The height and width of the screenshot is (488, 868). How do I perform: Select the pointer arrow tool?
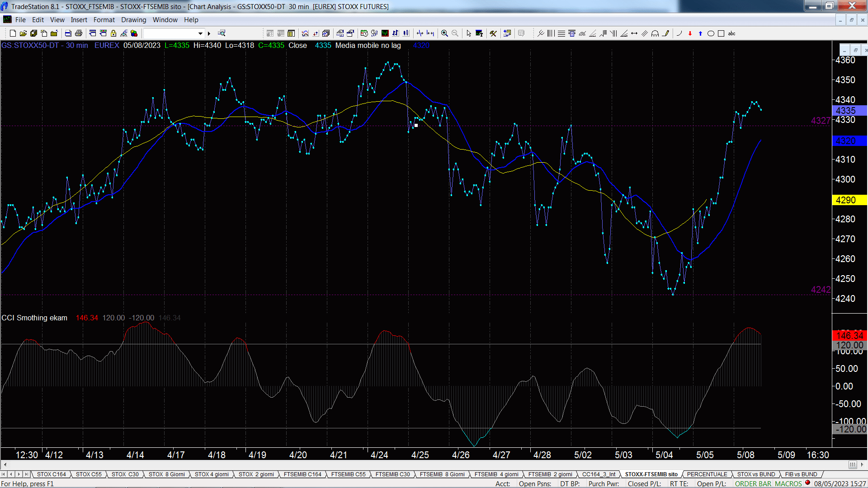pyautogui.click(x=469, y=33)
